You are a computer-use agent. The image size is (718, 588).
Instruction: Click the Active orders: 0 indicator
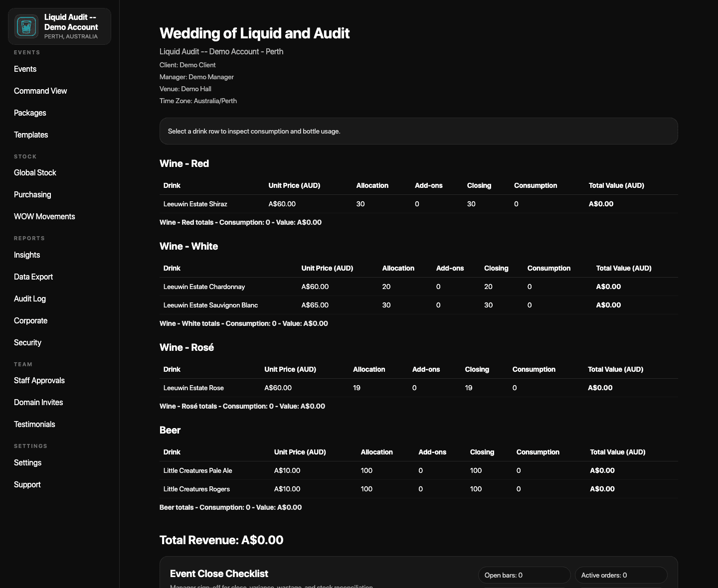coord(621,575)
